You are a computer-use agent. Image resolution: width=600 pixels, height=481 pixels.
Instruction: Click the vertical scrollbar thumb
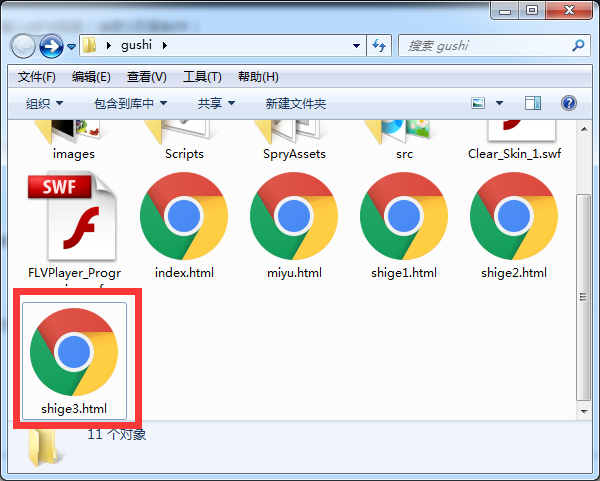tap(584, 297)
